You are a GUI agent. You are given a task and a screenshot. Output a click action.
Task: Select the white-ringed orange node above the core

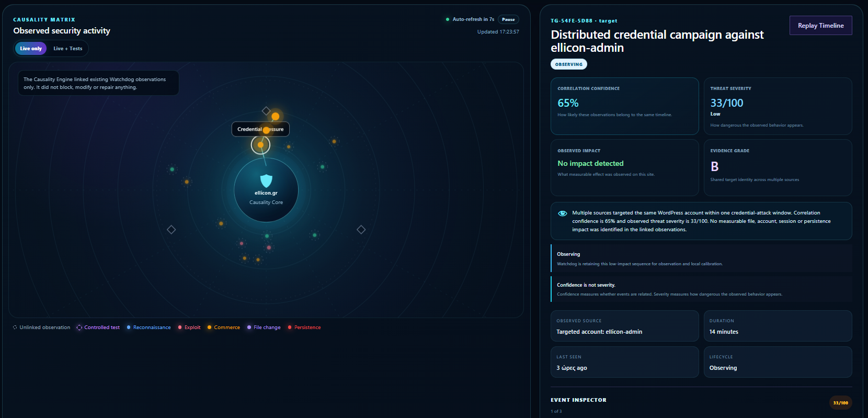260,145
